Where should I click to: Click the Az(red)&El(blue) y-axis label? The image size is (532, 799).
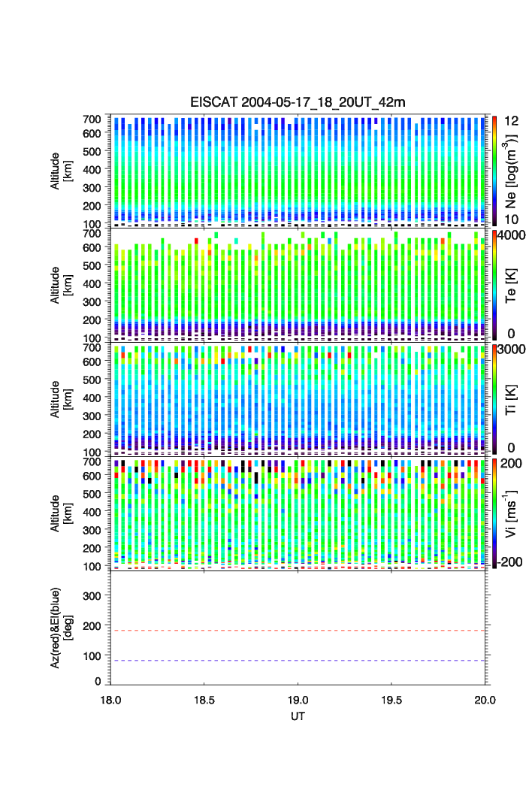pyautogui.click(x=60, y=628)
